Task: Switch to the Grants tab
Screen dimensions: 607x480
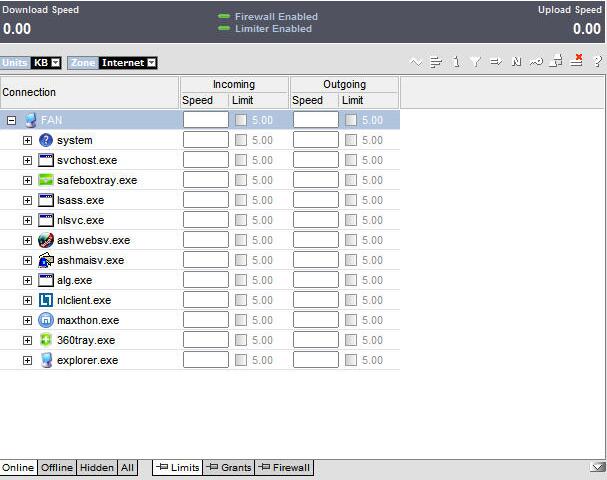Action: (x=229, y=468)
